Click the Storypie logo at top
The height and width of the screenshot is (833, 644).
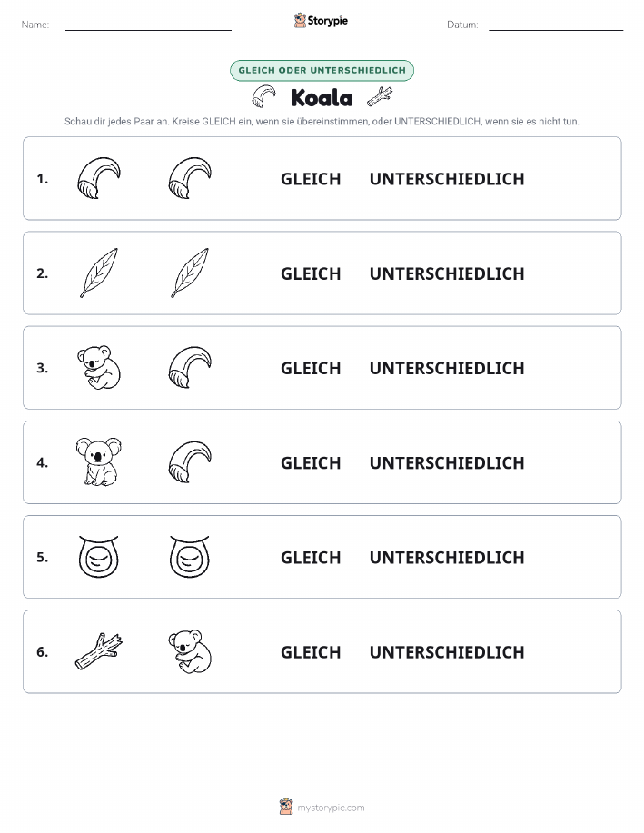[x=321, y=21]
